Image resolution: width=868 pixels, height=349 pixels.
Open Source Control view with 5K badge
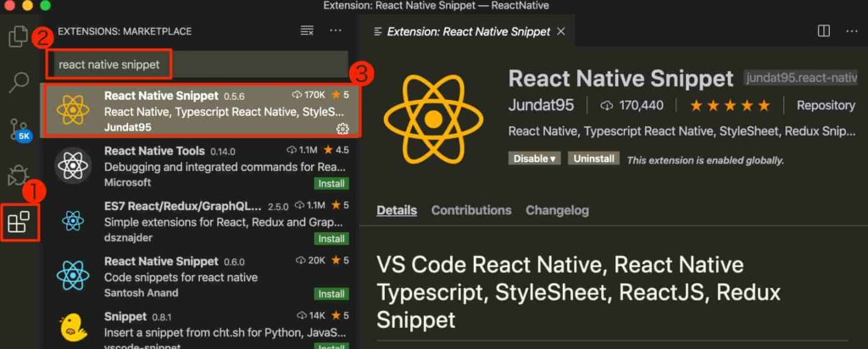point(19,130)
